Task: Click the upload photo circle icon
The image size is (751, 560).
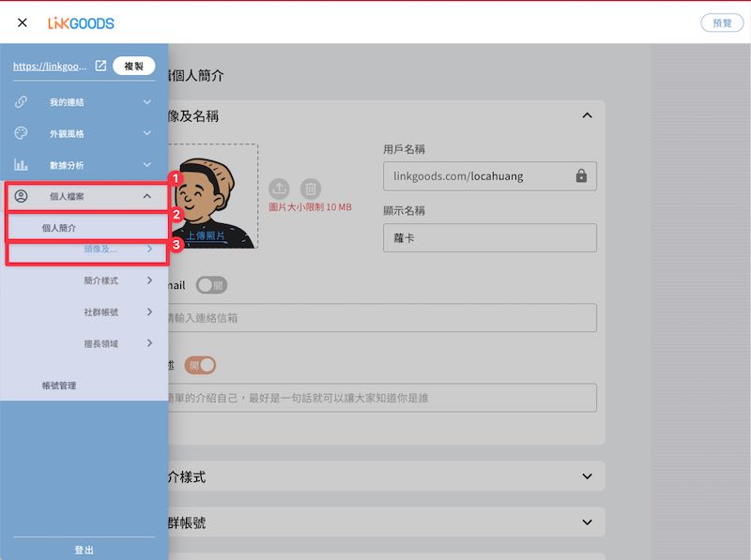Action: coord(279,189)
